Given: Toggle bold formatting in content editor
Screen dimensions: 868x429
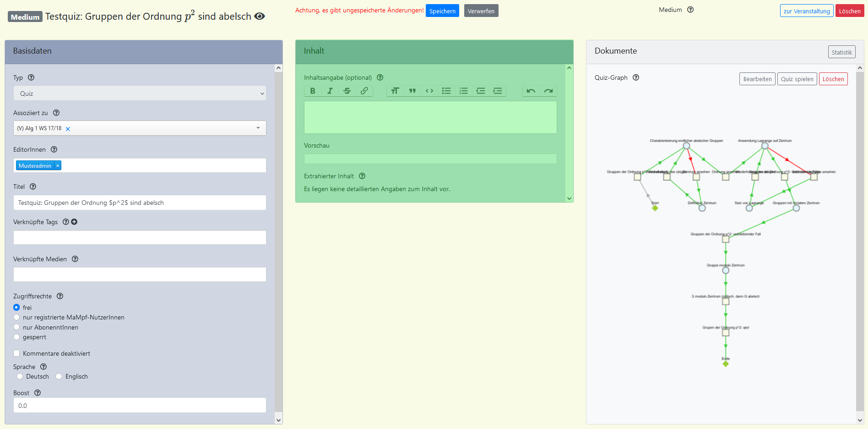Looking at the screenshot, I should [x=313, y=91].
